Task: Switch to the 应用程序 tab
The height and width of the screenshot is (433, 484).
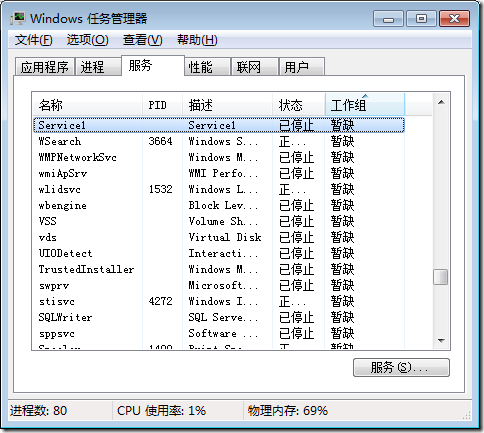Action: pyautogui.click(x=45, y=67)
